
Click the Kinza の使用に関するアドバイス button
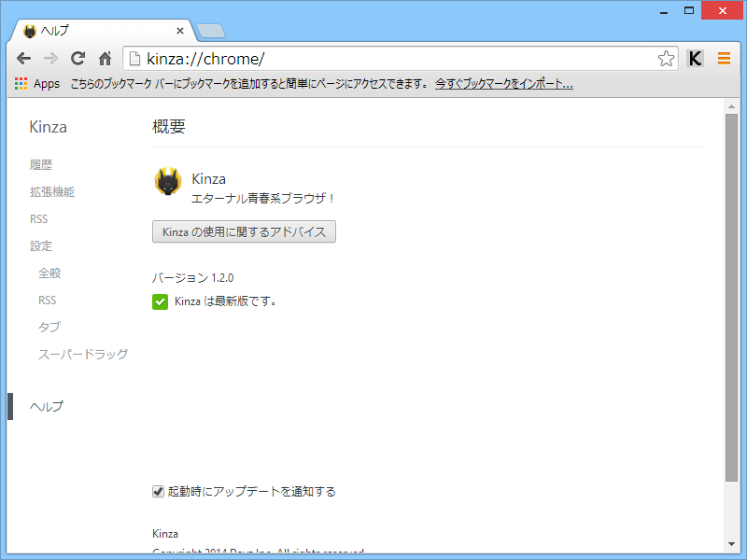(244, 231)
